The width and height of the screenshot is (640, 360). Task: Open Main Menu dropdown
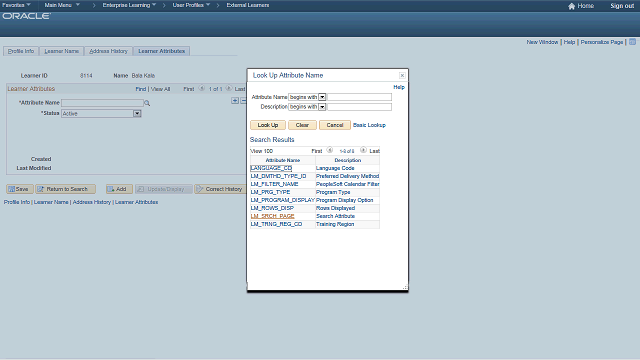click(x=62, y=5)
